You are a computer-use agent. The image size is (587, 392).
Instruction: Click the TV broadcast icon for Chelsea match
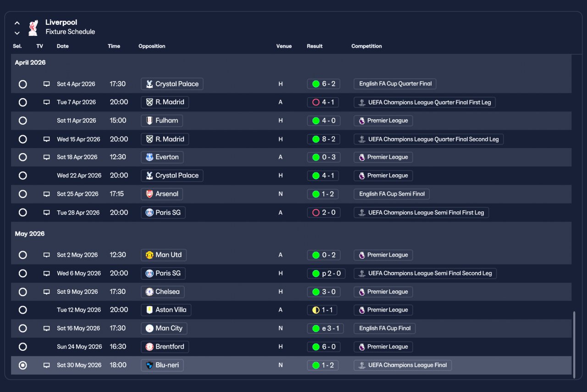point(46,292)
